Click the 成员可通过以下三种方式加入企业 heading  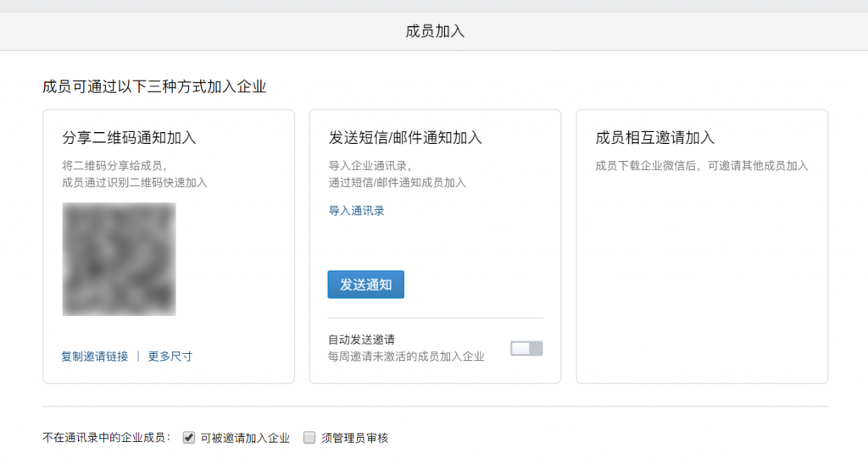click(154, 86)
